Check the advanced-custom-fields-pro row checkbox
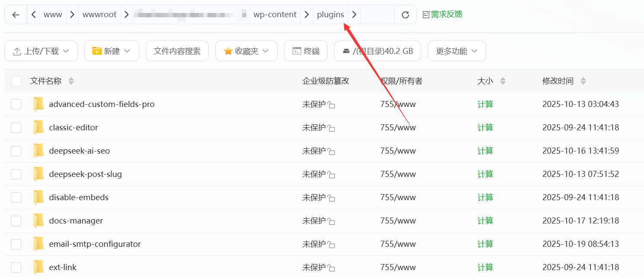The height and width of the screenshot is (277, 644). point(16,104)
